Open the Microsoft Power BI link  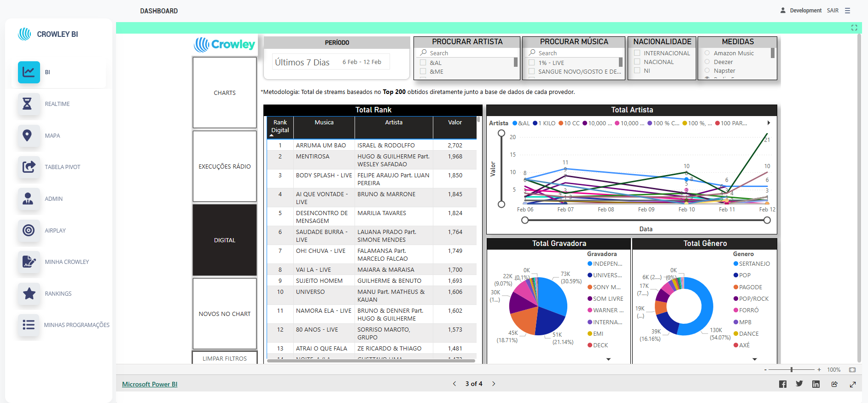150,384
